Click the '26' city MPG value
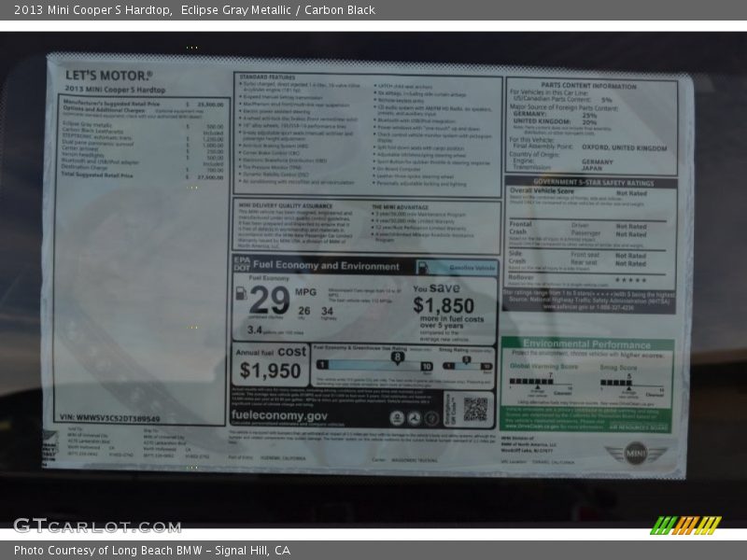The height and width of the screenshot is (560, 747). [304, 311]
